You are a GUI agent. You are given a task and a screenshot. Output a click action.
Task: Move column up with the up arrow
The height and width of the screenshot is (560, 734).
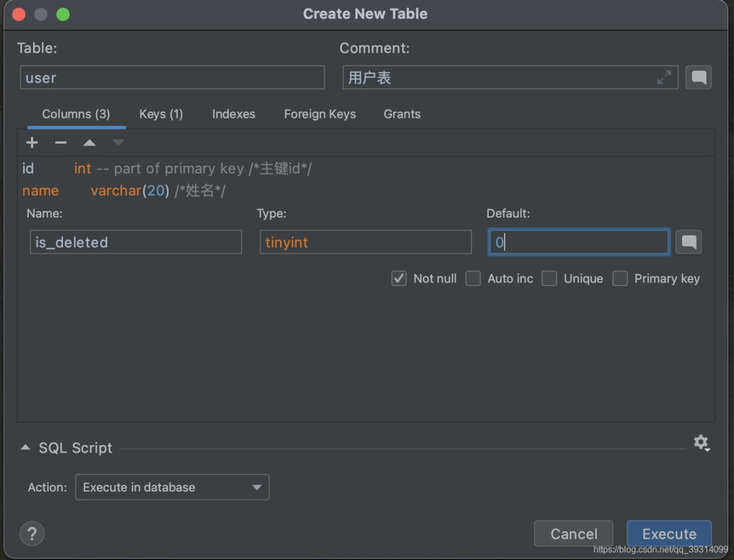click(x=89, y=143)
